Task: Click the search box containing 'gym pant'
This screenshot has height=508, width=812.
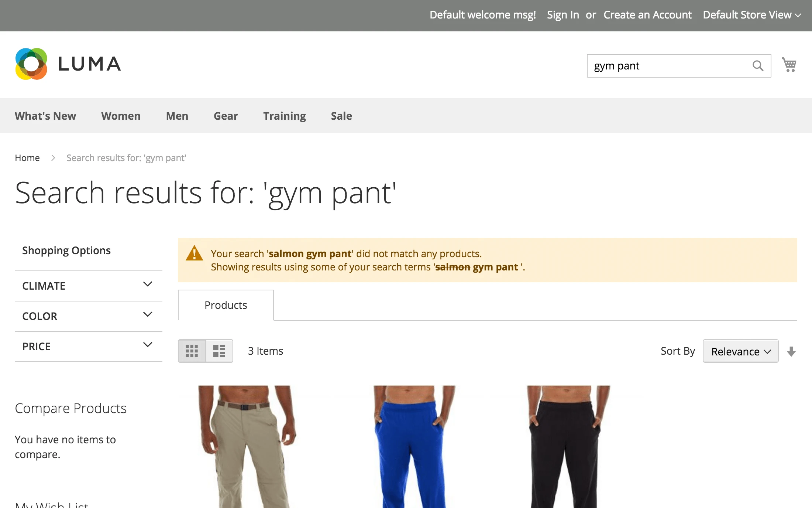Action: (x=668, y=66)
